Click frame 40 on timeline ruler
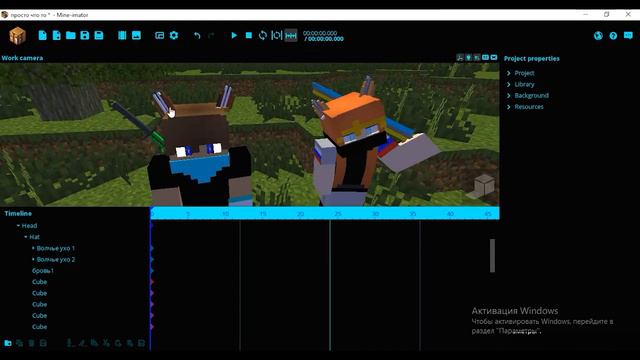Screen dimensions: 640x360 (450, 214)
